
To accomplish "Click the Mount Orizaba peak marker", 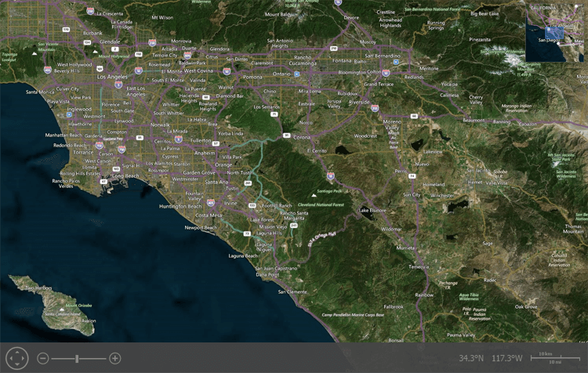I will pos(61,310).
